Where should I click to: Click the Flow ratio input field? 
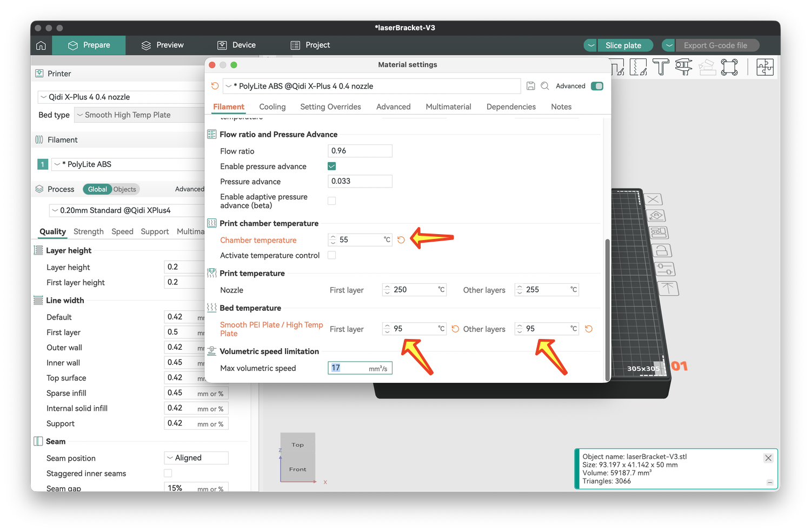tap(360, 151)
